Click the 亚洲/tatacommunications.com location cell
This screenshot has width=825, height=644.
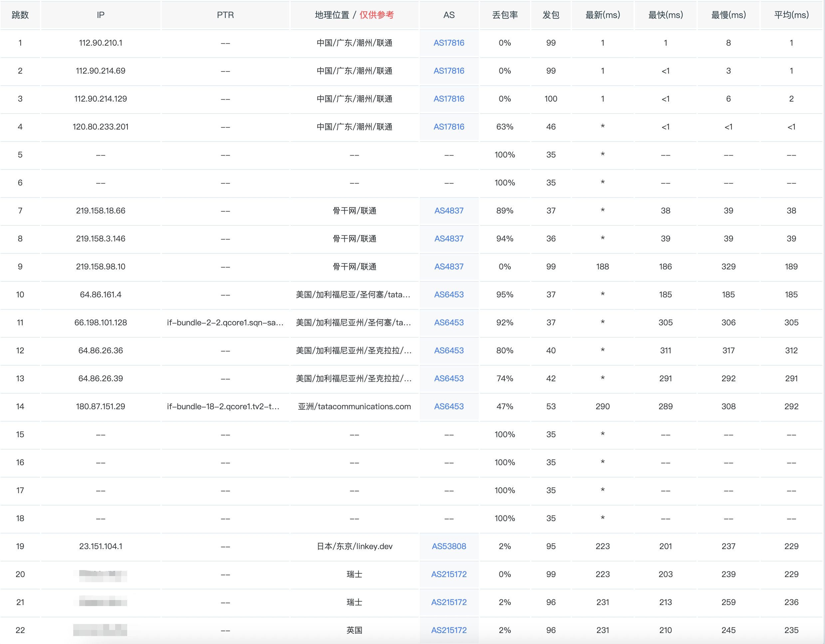354,406
